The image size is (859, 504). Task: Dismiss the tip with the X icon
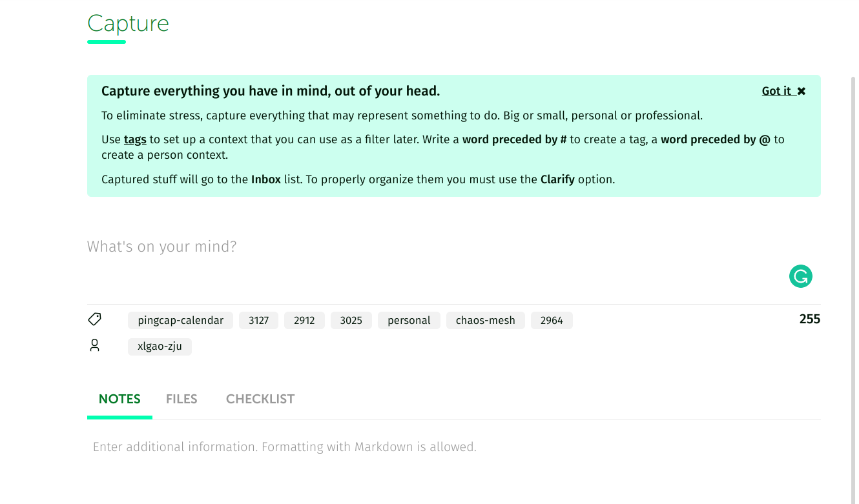pyautogui.click(x=802, y=92)
